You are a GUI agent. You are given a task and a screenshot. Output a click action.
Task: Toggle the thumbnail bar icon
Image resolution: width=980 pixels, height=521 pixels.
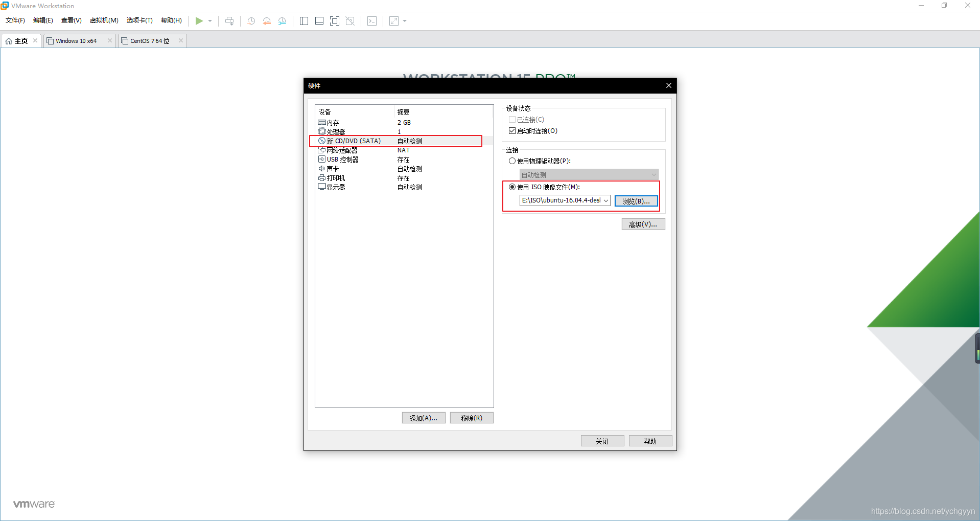tap(319, 21)
